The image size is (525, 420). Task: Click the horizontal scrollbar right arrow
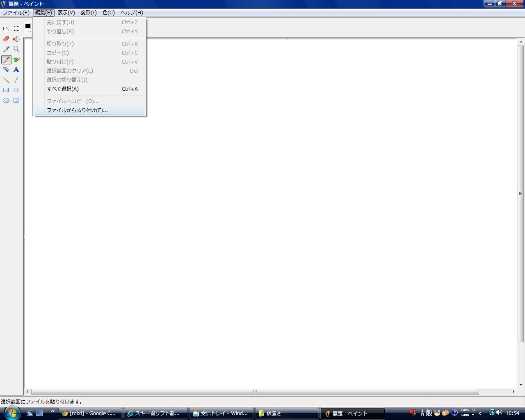pos(514,392)
